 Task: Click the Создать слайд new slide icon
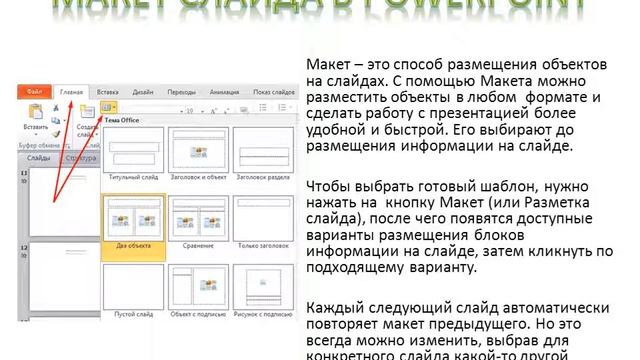87,112
